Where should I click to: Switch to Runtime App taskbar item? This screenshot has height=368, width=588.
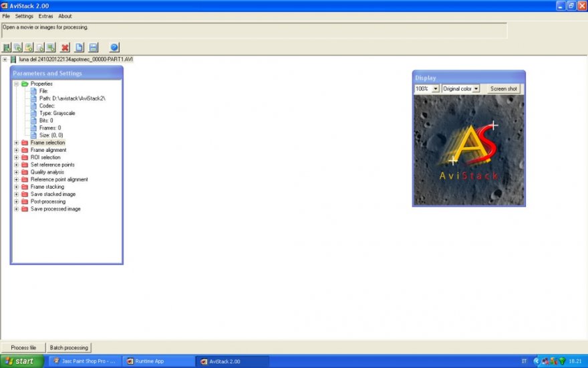(158, 361)
